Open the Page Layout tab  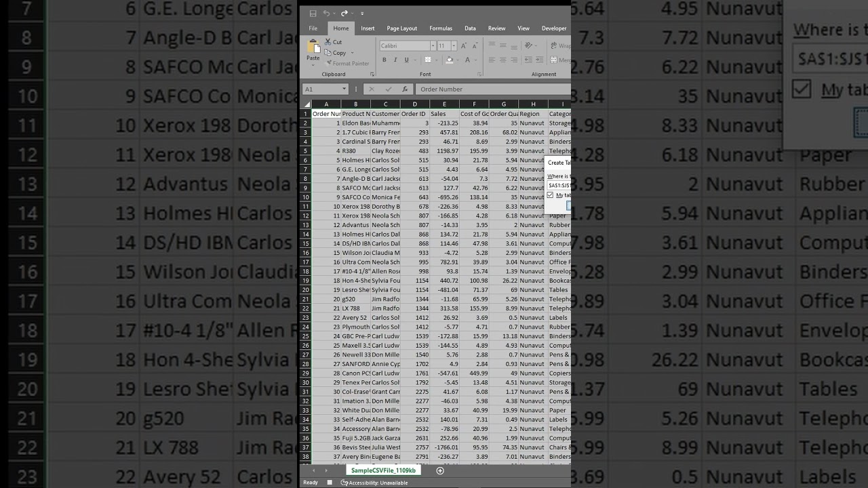[x=402, y=28]
